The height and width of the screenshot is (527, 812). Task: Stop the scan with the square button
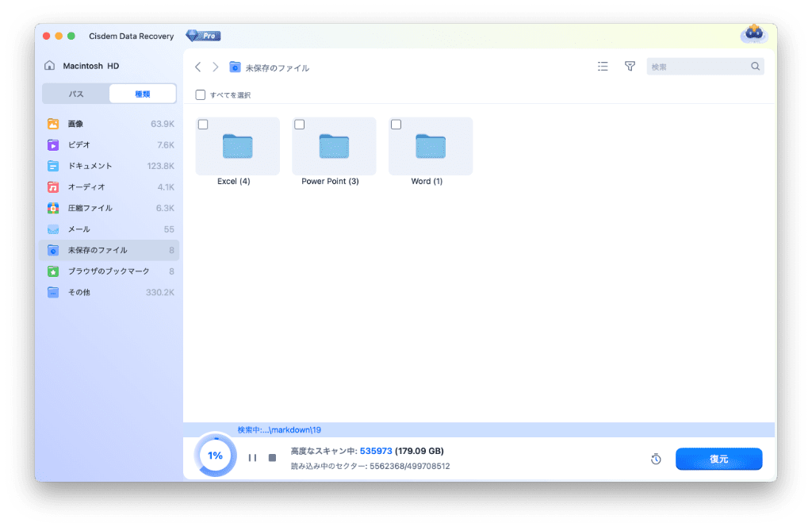click(272, 458)
